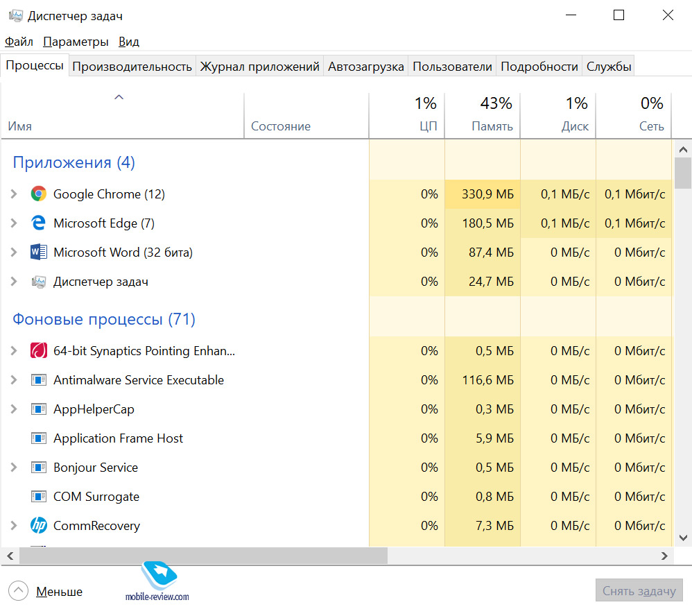
Task: Click the Microsoft Edge icon
Action: tap(38, 223)
